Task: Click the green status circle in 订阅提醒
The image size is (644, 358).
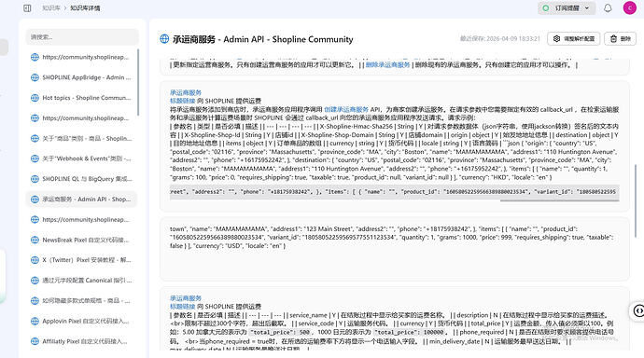Action: 546,7
